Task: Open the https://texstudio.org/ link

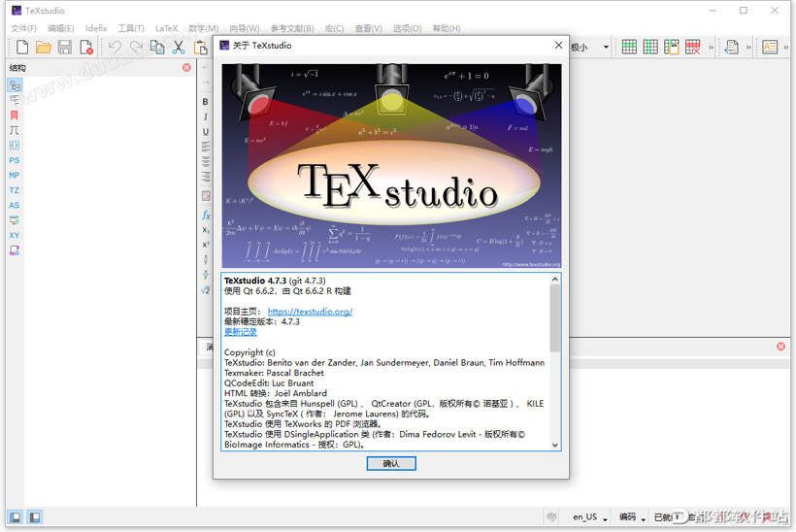Action: (311, 312)
